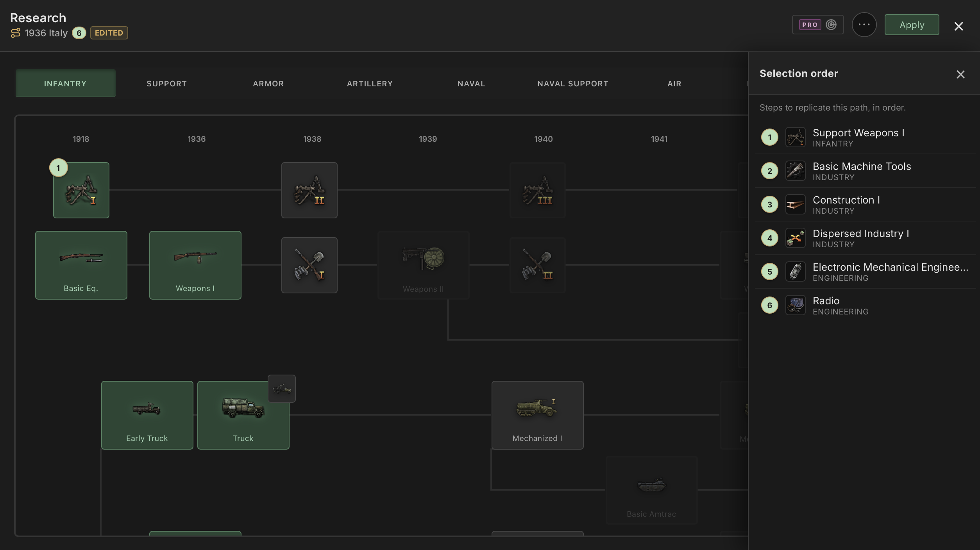The image size is (980, 550).
Task: Close the Selection order panel
Action: click(x=960, y=74)
